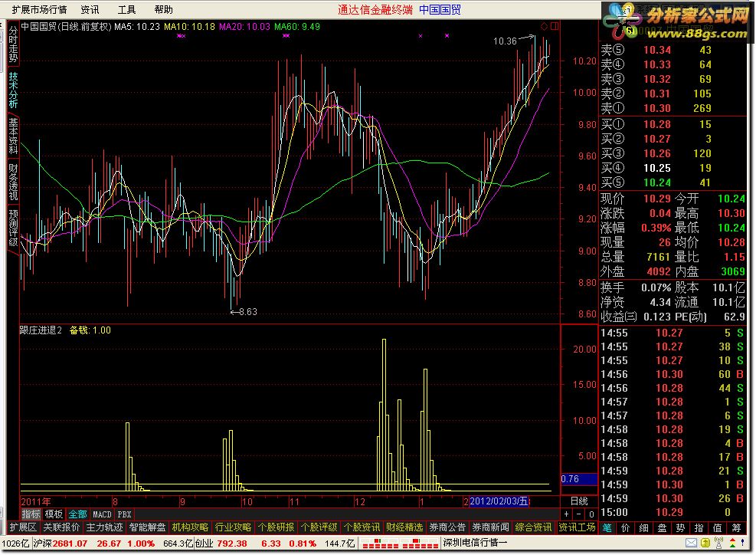Select the 价 price tab
Screen dimensions: 756x555
click(x=625, y=528)
